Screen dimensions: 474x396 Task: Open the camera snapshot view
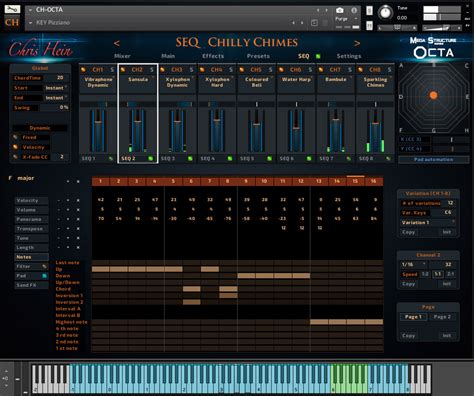[x=339, y=10]
